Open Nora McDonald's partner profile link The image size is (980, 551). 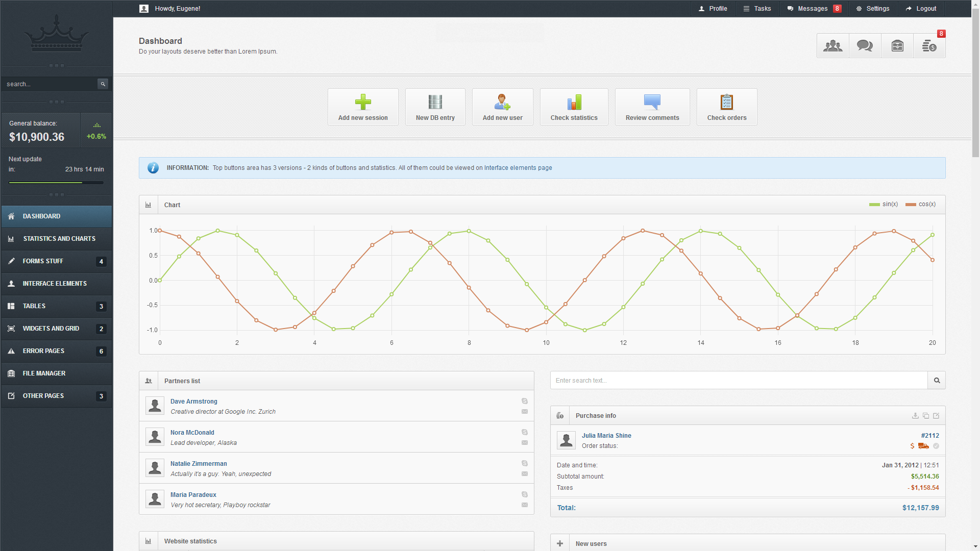[192, 433]
